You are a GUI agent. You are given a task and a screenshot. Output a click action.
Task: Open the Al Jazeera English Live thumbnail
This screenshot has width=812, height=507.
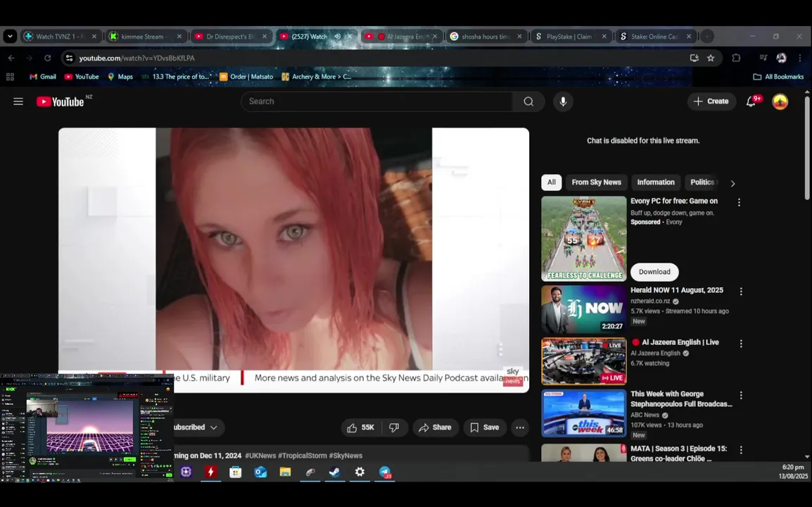(583, 361)
